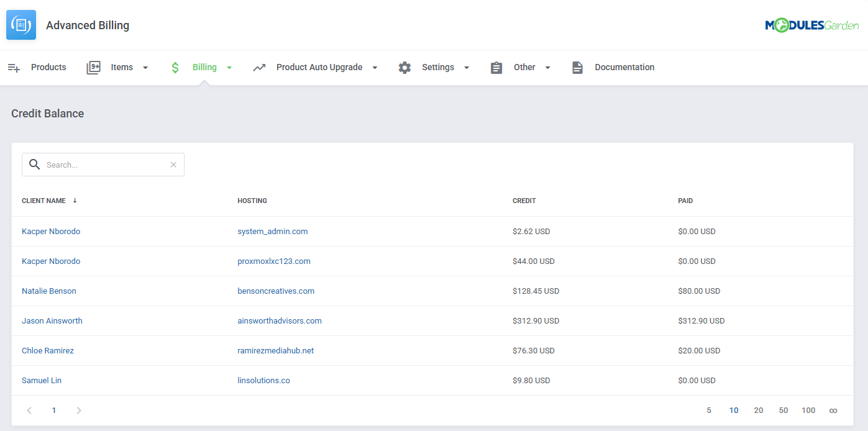Open Settings via the gear icon
The width and height of the screenshot is (868, 431).
tap(404, 67)
